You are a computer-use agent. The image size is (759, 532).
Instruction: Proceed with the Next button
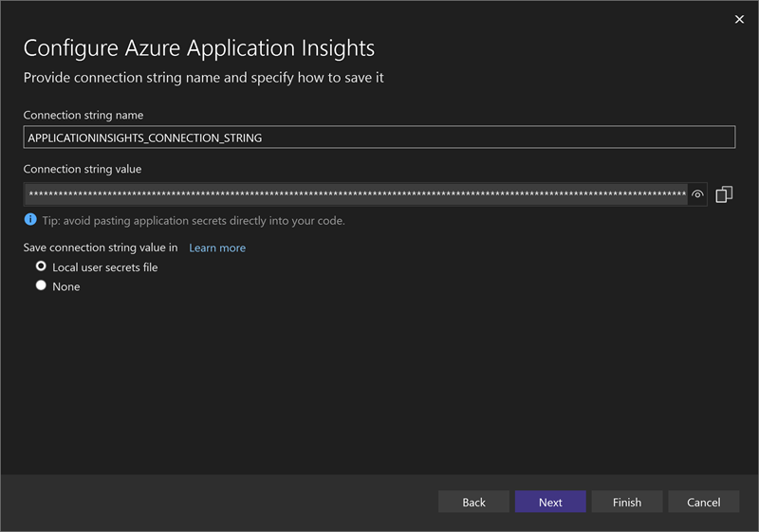point(550,502)
